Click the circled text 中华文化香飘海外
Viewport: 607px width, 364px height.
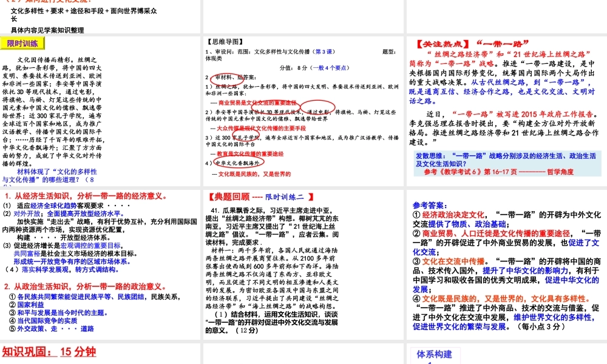click(237, 163)
